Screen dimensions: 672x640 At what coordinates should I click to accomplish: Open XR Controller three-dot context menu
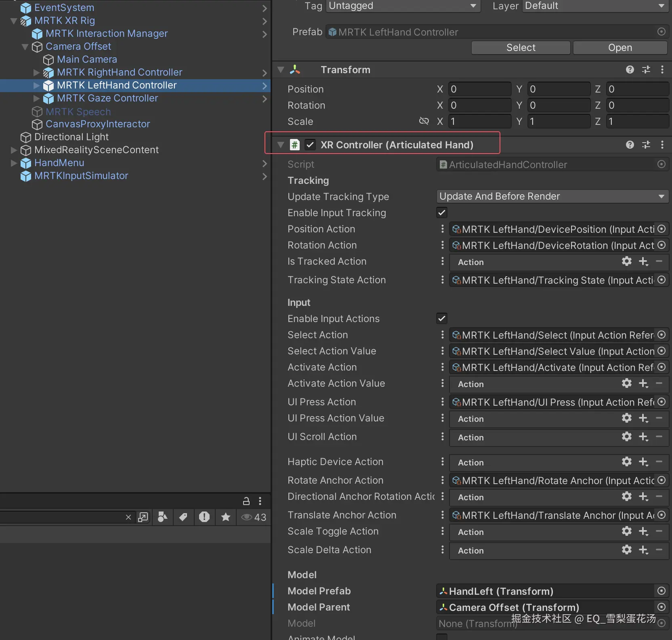click(x=662, y=145)
